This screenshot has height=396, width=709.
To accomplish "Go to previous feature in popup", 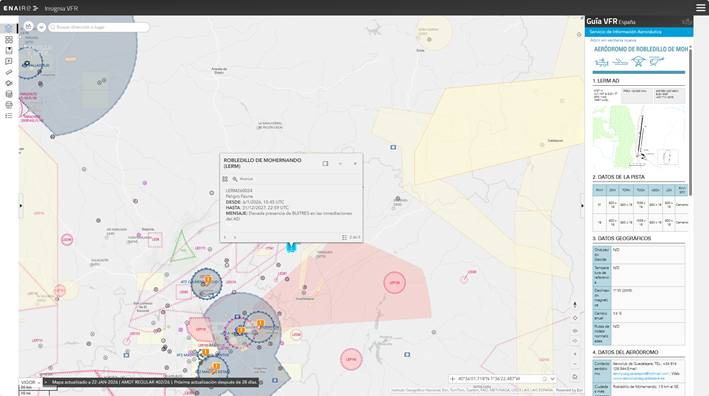I will [225, 237].
